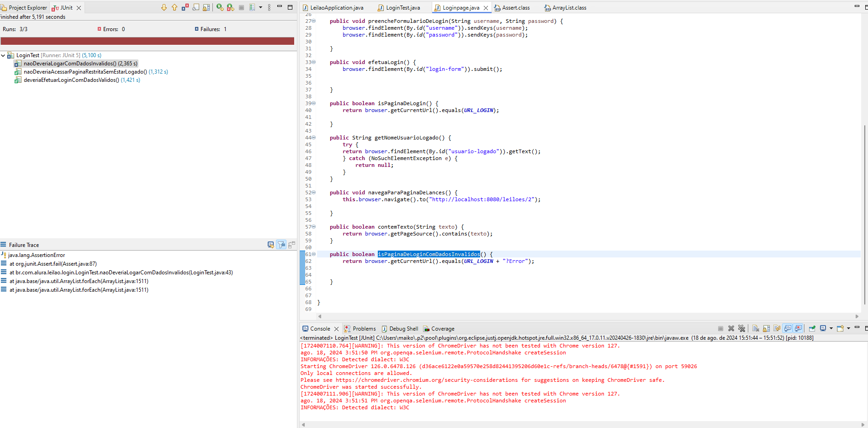Viewport: 868px width, 428px height.
Task: Terminate console process icon
Action: pyautogui.click(x=720, y=328)
